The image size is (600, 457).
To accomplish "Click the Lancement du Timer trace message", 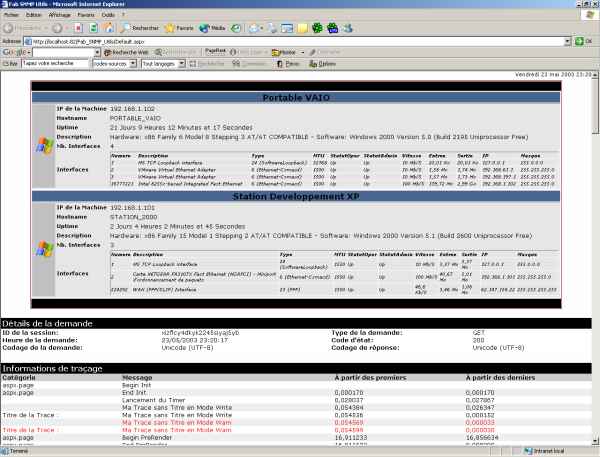I will 153,400.
